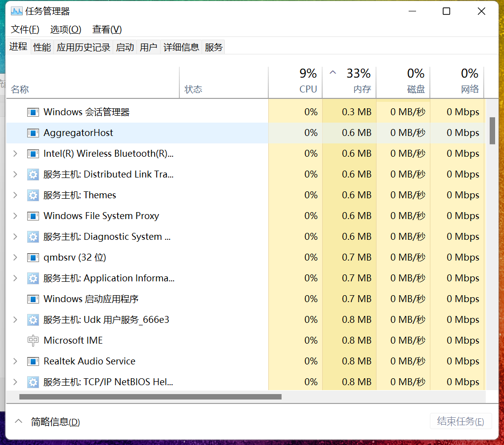The width and height of the screenshot is (504, 445).
Task: Sort by the 内存 column header
Action: pos(349,82)
